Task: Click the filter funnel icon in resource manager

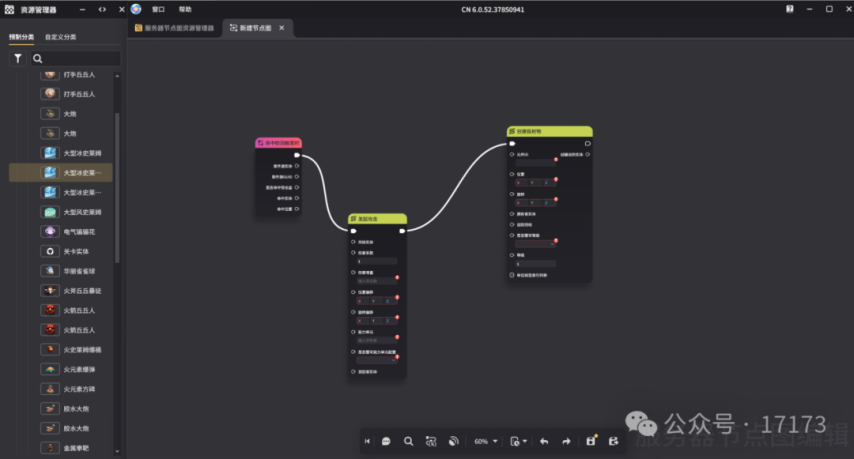Action: (17, 59)
